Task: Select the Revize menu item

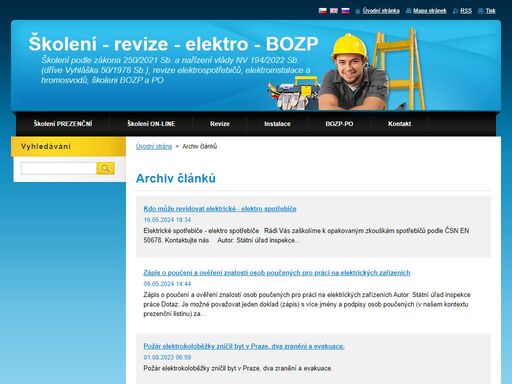Action: 220,124
